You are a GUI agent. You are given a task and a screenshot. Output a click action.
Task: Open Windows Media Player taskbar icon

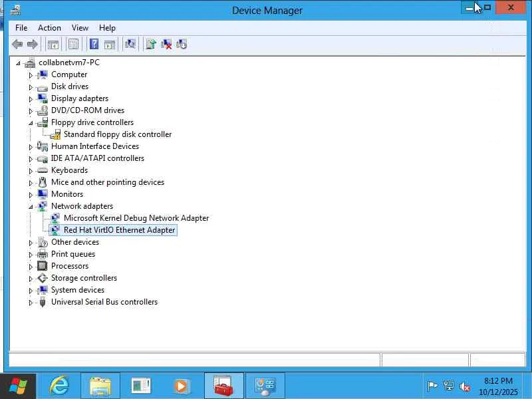coord(181,386)
